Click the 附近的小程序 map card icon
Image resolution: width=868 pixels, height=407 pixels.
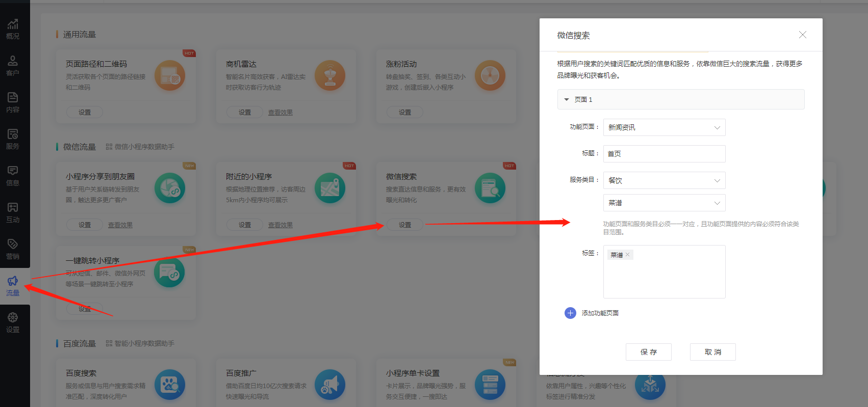(x=330, y=188)
